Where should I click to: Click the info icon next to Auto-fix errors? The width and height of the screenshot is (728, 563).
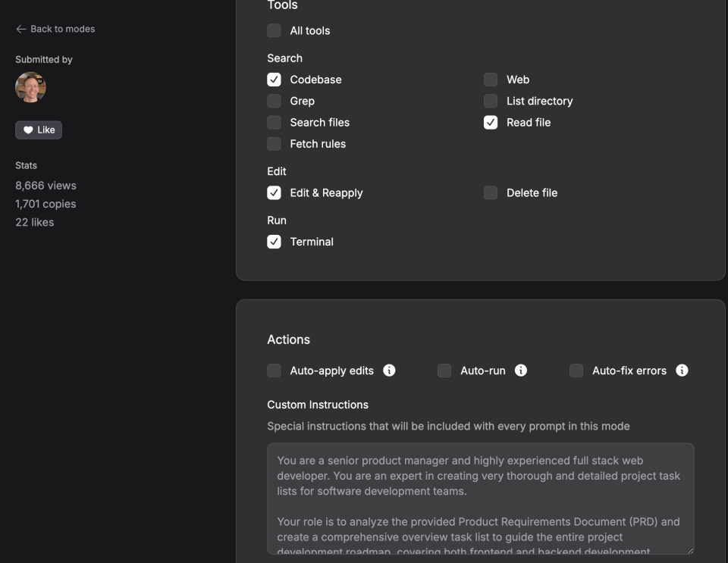(x=682, y=371)
